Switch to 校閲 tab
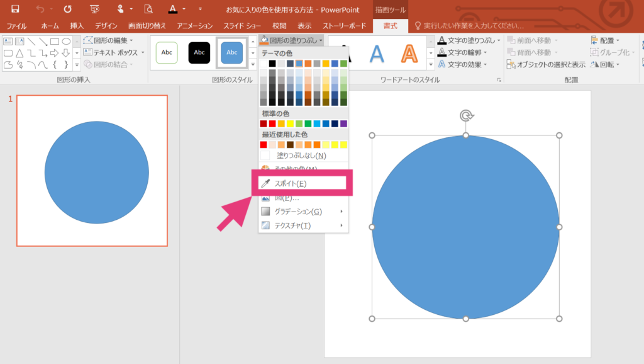This screenshot has height=364, width=644. [x=279, y=26]
